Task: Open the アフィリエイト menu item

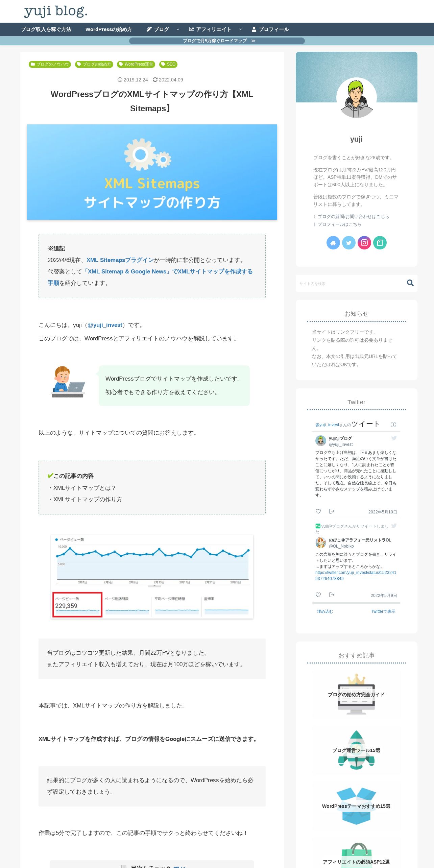Action: tap(210, 29)
